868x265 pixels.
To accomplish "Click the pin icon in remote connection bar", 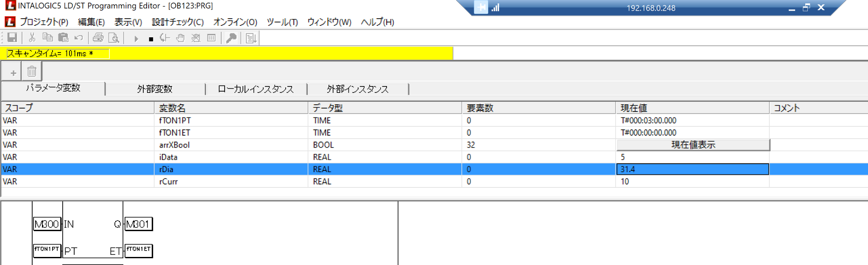I will [x=481, y=8].
